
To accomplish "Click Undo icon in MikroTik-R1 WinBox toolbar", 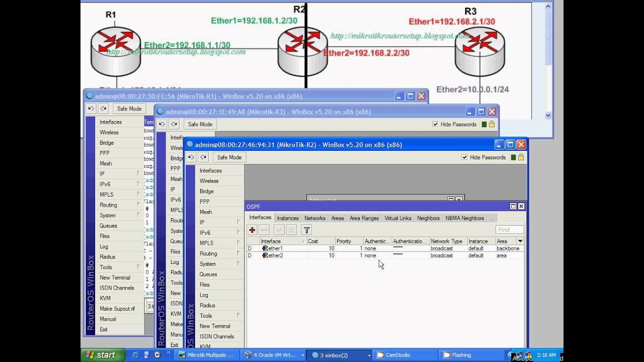I will [x=91, y=109].
